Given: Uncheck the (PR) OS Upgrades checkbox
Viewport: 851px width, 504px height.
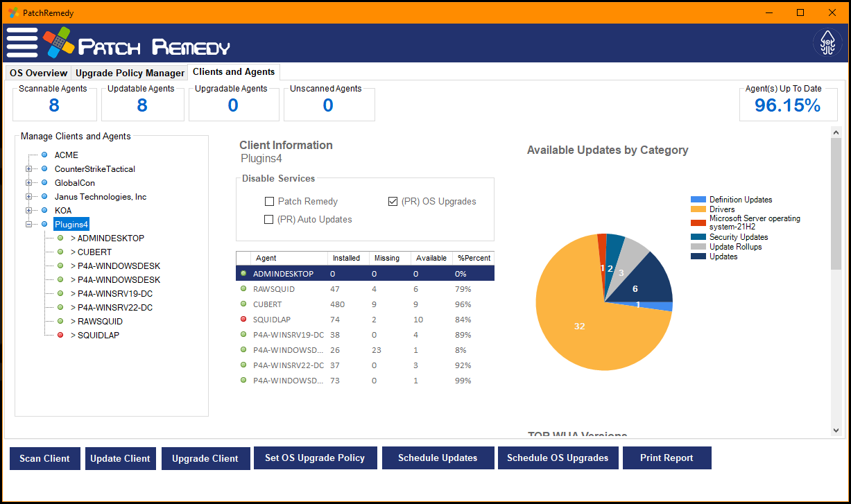Looking at the screenshot, I should click(x=394, y=201).
